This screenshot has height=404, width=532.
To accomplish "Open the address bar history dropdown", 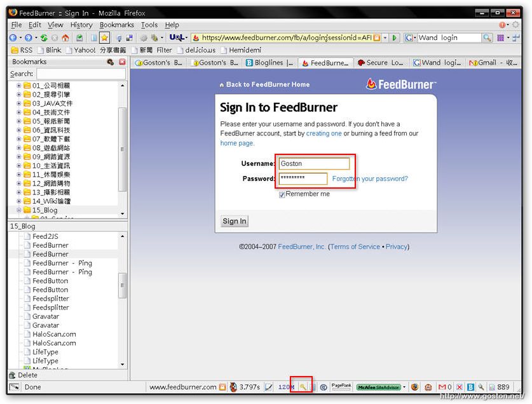I will [x=385, y=37].
